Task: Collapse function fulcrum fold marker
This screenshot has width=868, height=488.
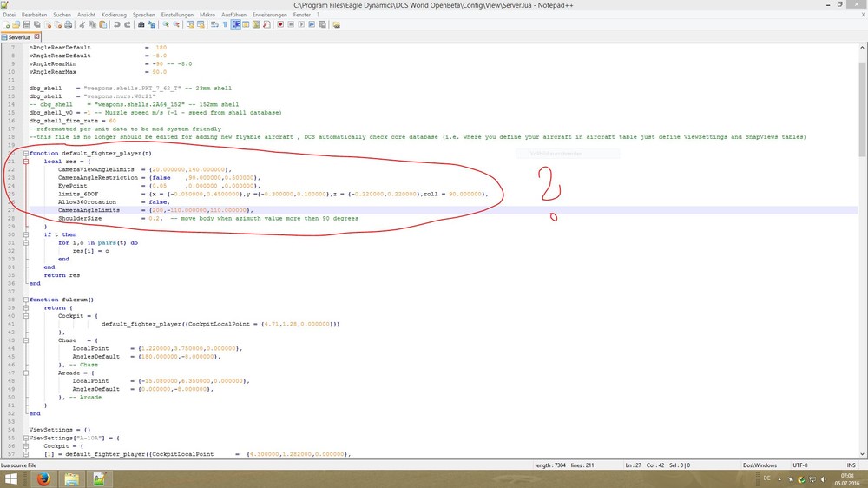Action: click(x=26, y=300)
